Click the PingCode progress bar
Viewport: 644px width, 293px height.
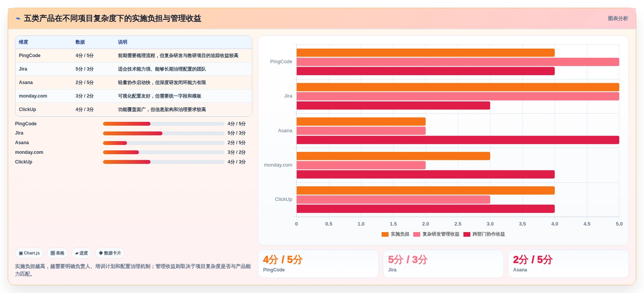[x=164, y=124]
